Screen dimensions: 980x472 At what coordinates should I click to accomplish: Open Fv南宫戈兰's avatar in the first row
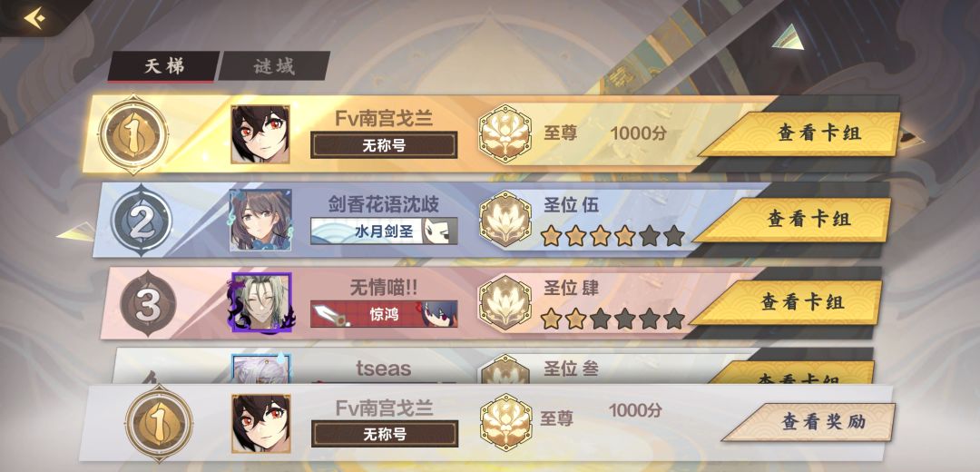pos(260,134)
